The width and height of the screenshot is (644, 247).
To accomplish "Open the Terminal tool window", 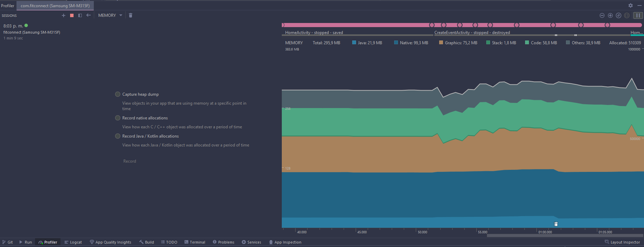I will pyautogui.click(x=195, y=242).
